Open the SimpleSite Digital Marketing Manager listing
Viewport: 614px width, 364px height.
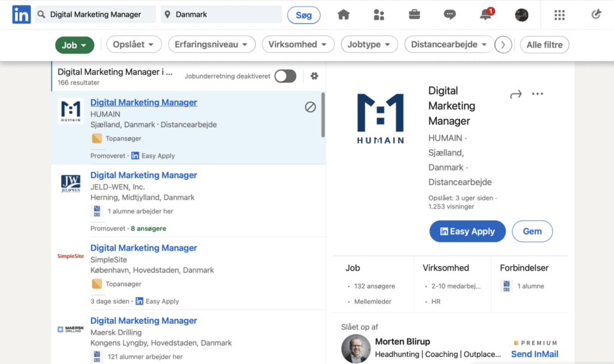click(144, 248)
